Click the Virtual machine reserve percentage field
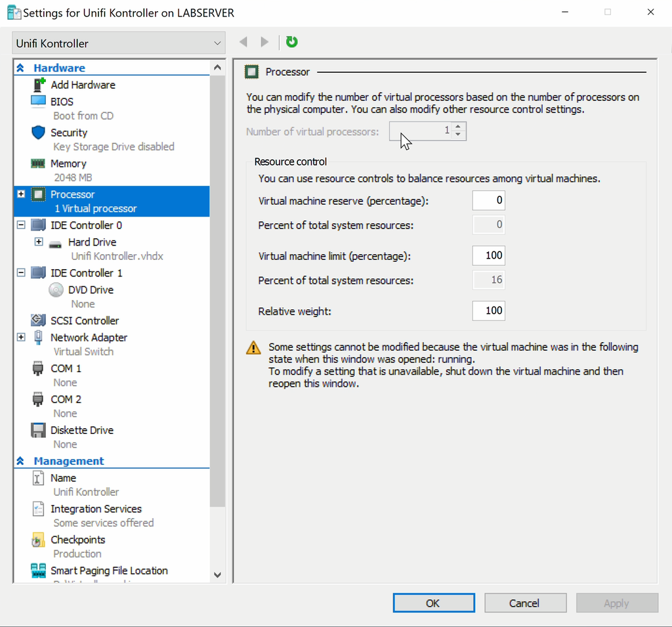The width and height of the screenshot is (672, 627). tap(488, 200)
